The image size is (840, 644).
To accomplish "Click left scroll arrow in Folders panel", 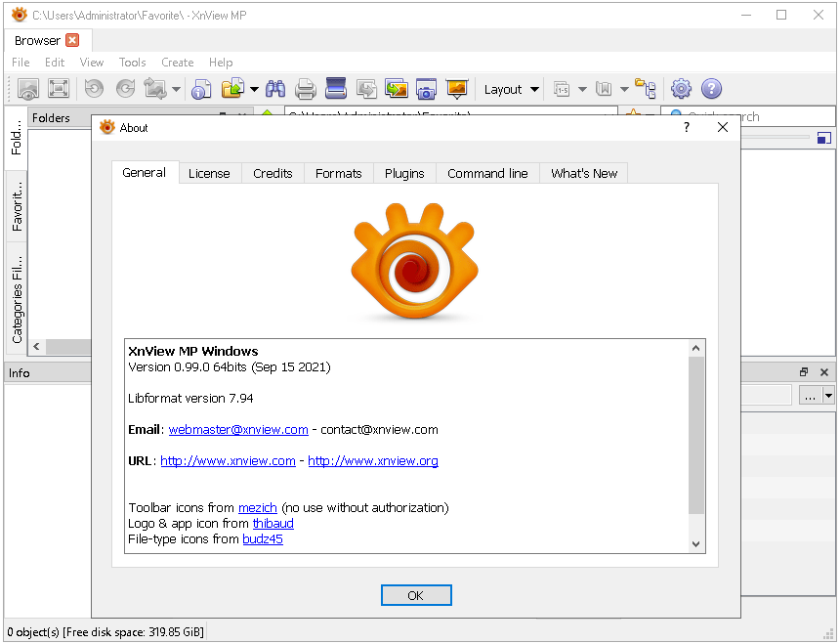I will (36, 346).
